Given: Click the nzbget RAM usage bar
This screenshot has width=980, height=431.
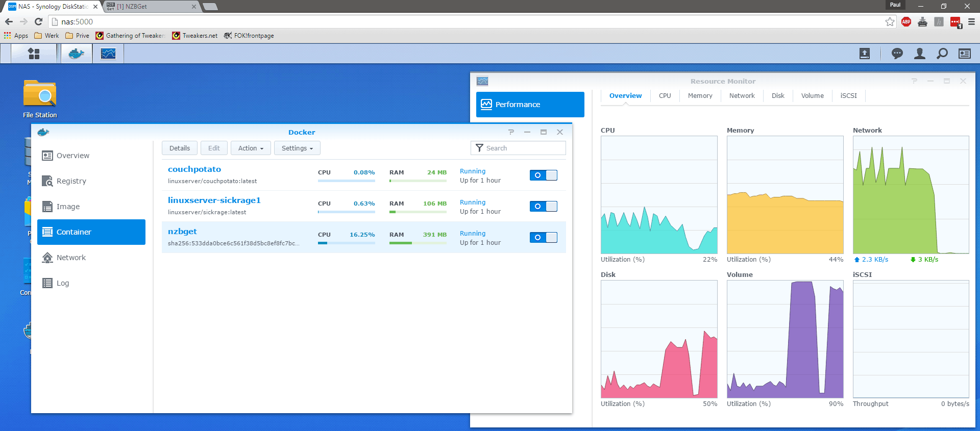Looking at the screenshot, I should coord(418,243).
